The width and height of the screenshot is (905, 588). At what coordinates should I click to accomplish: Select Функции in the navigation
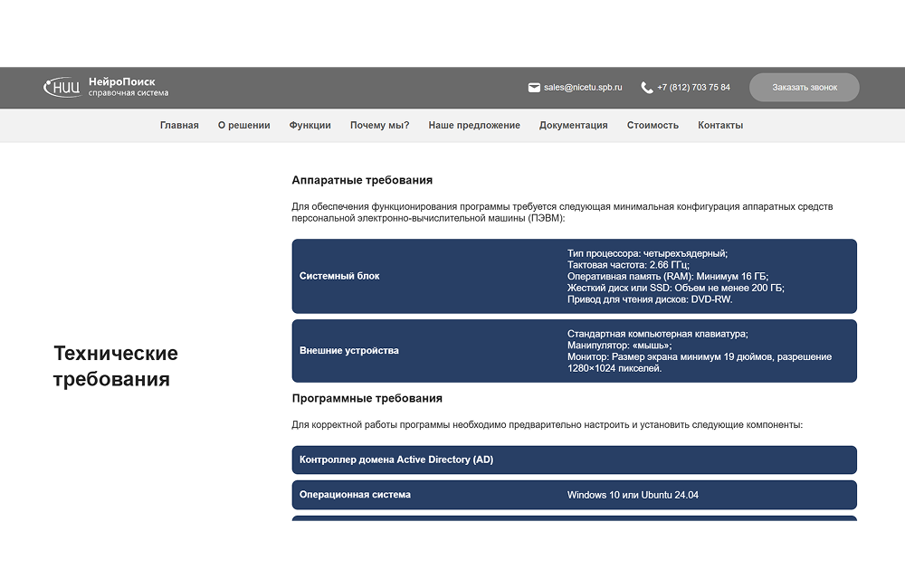310,125
